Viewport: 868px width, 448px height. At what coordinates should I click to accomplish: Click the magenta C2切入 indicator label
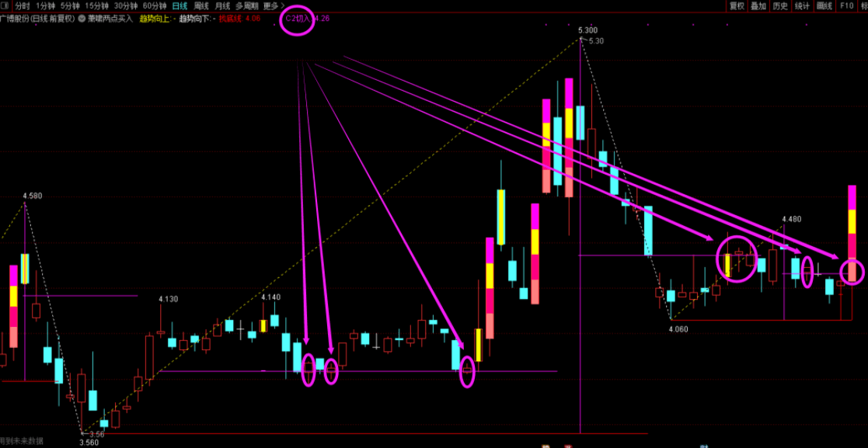(298, 19)
